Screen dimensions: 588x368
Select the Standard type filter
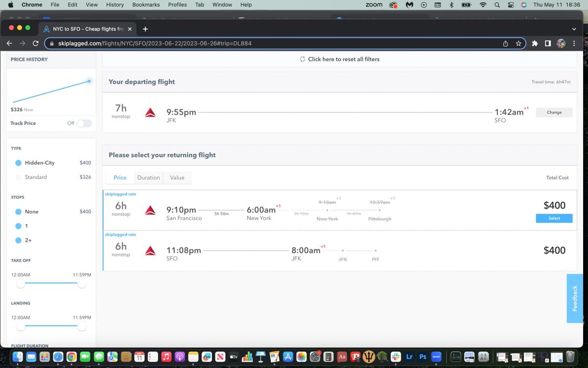pyautogui.click(x=18, y=177)
